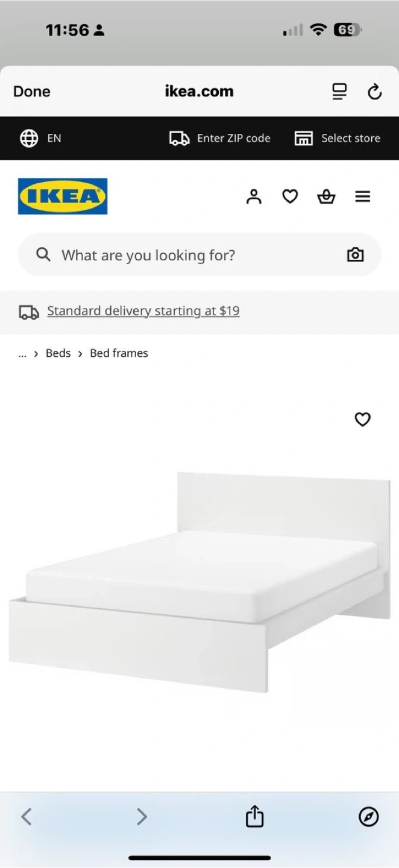Tap the globe language icon
Screen dimensions: 399x868
pos(29,138)
